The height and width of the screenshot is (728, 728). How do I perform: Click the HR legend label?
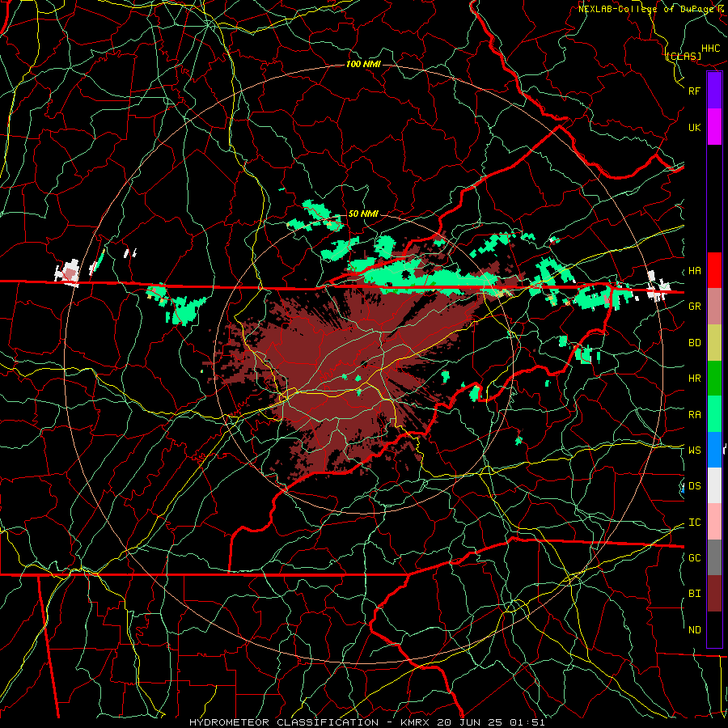tap(694, 379)
